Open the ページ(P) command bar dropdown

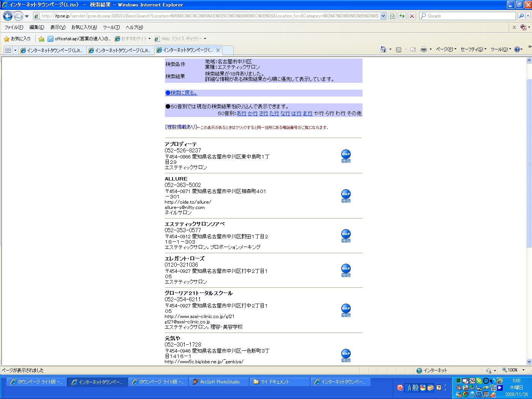tap(446, 49)
